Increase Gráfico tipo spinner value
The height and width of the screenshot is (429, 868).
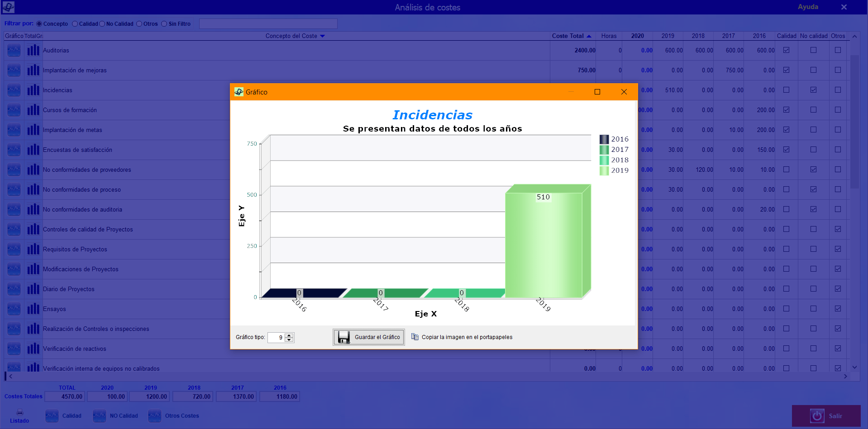[x=289, y=335]
